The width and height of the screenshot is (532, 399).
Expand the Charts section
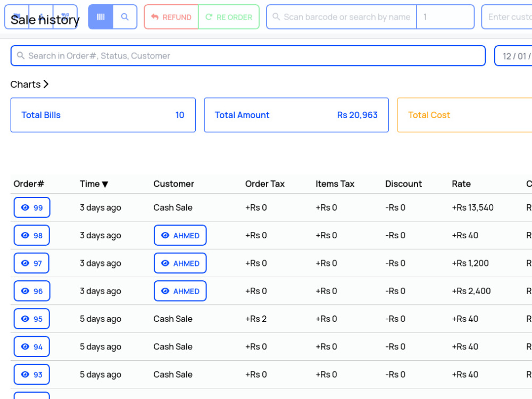tap(29, 84)
